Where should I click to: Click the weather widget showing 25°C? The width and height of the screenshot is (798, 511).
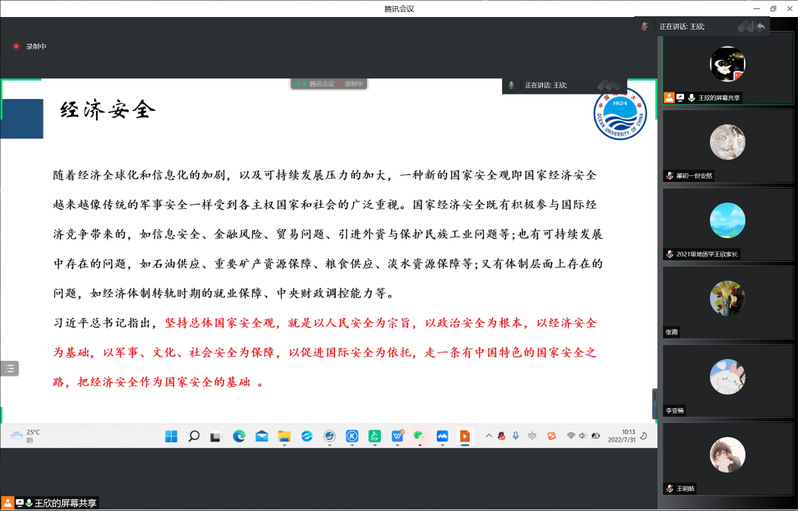tap(25, 435)
